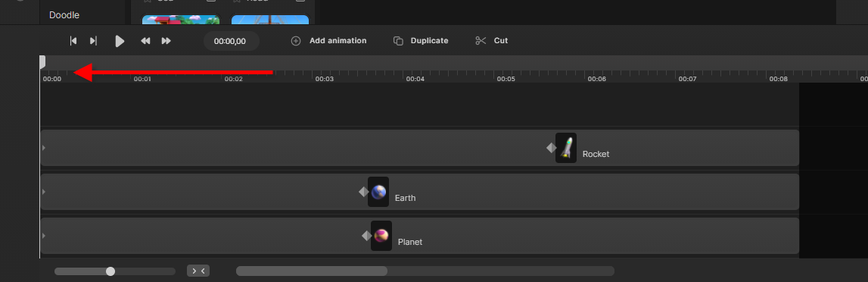Viewport: 868px width, 282px height.
Task: Click the Add animation button
Action: pos(329,40)
